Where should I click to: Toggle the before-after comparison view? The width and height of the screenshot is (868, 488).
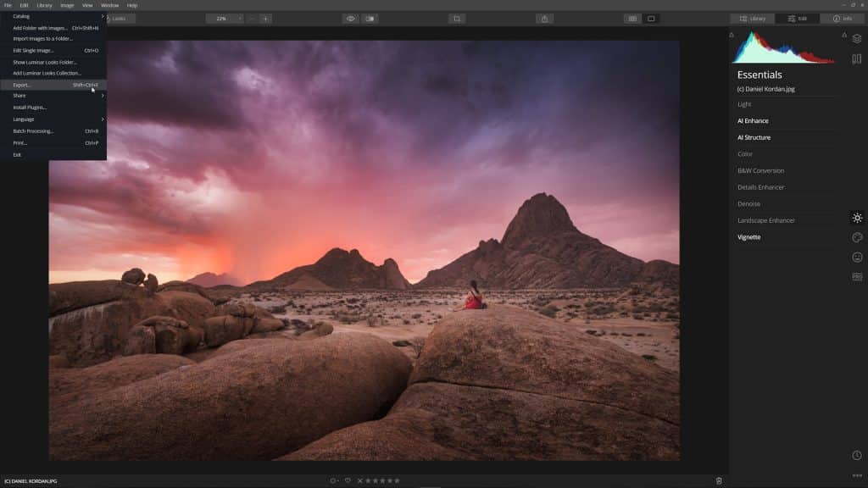tap(370, 17)
